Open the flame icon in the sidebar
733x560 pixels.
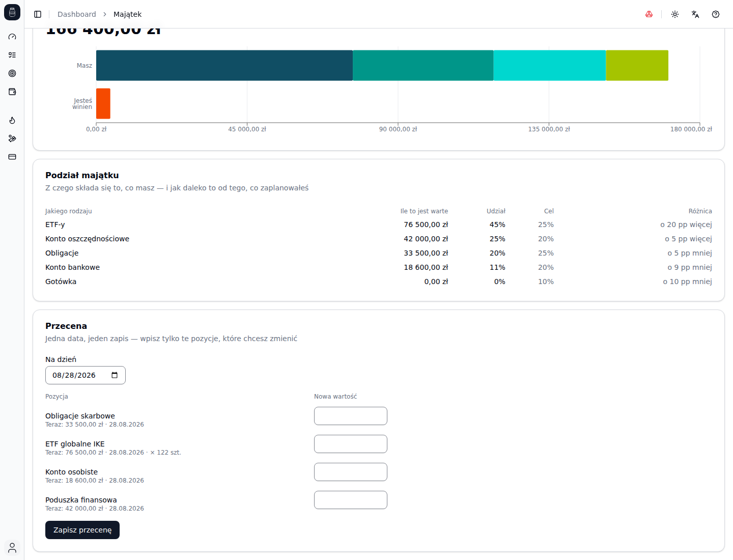click(x=12, y=120)
